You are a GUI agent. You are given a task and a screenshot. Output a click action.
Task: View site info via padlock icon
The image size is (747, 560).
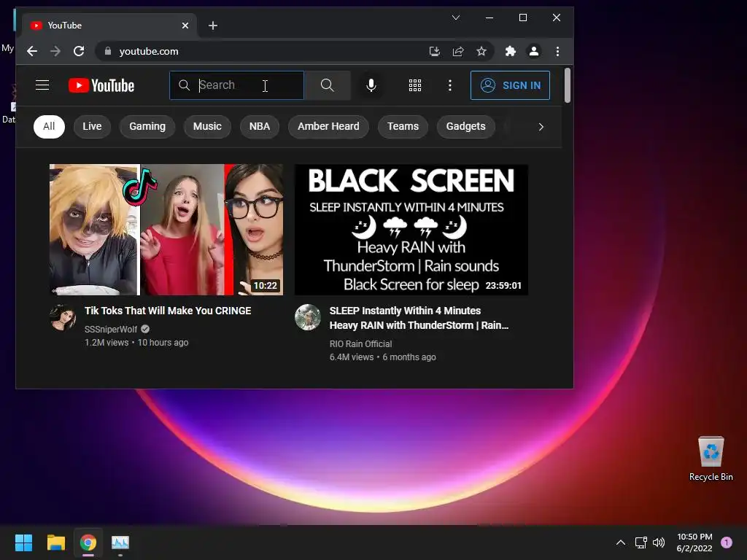(x=108, y=52)
